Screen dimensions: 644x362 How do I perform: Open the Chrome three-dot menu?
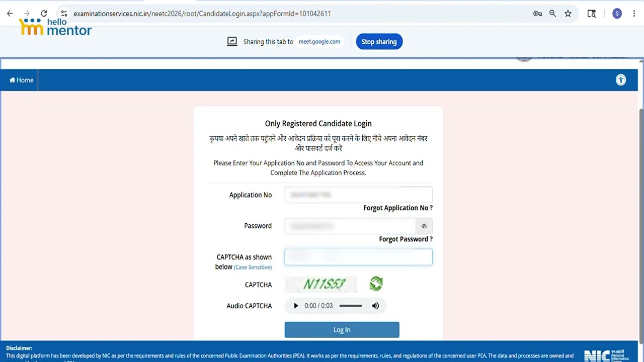point(634,14)
